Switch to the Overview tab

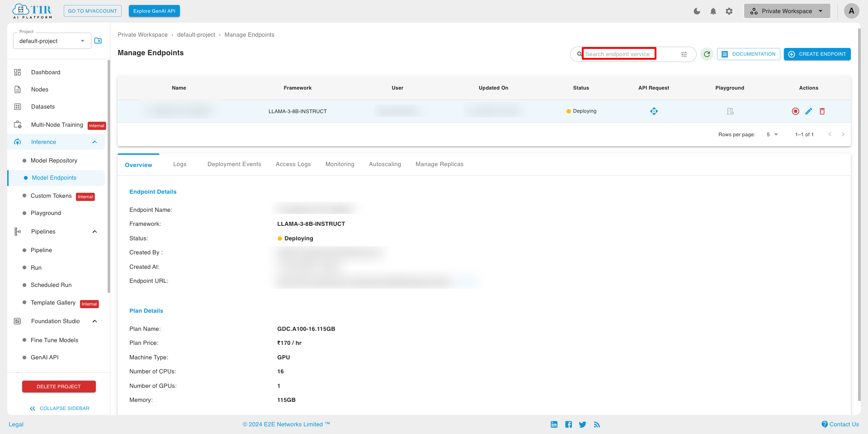[138, 165]
